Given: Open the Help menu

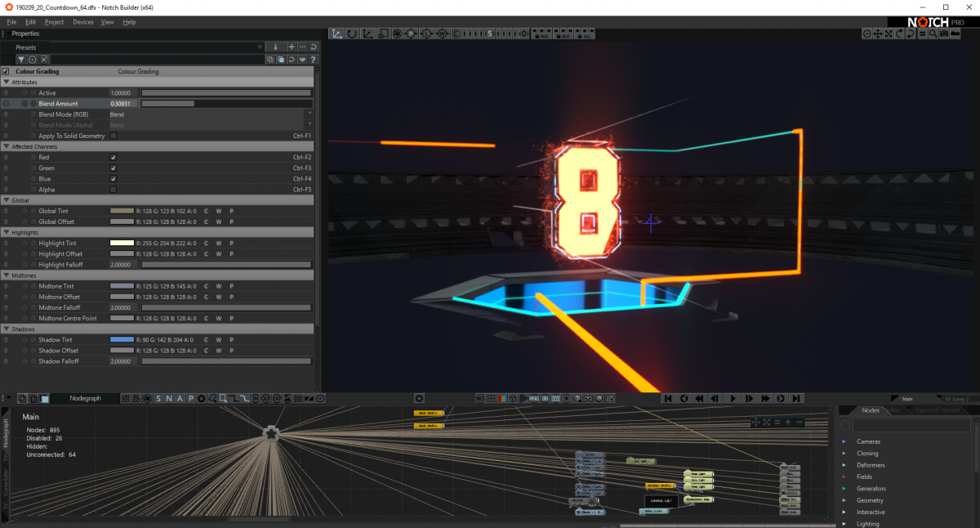Looking at the screenshot, I should click(x=129, y=22).
